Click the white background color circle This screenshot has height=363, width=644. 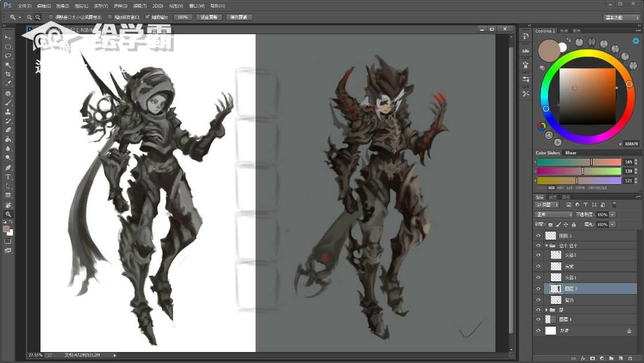[x=562, y=47]
